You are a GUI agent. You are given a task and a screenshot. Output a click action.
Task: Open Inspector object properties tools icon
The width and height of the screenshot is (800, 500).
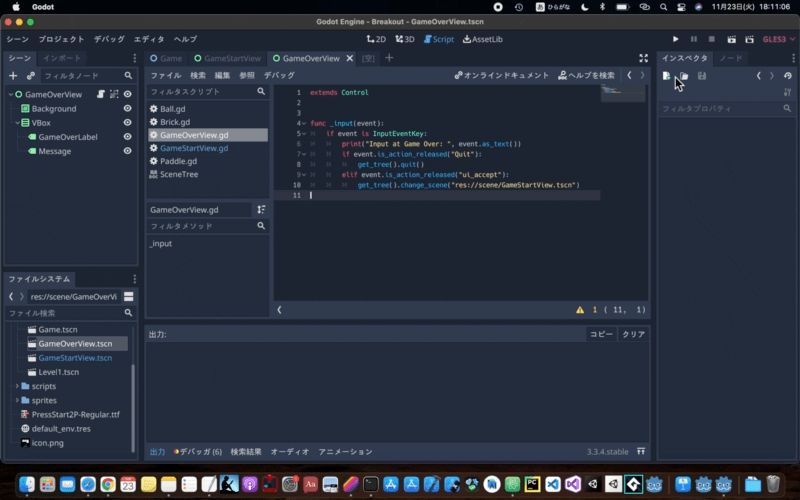(x=788, y=92)
